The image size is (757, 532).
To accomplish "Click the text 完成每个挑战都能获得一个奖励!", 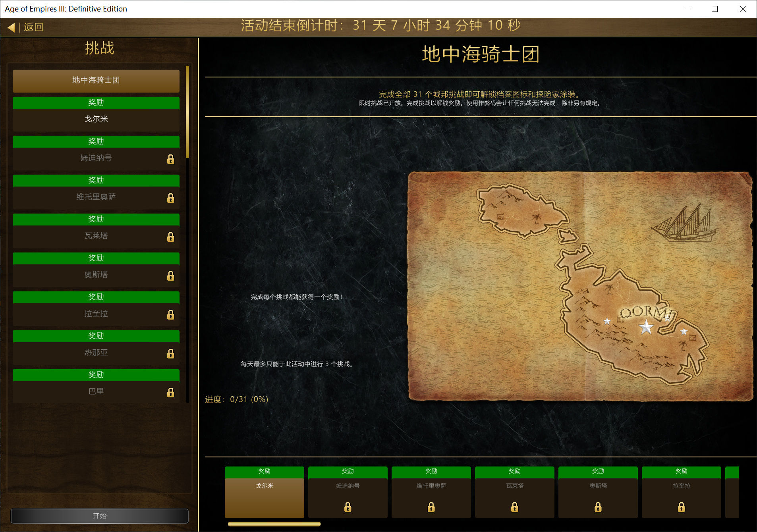I will point(296,297).
